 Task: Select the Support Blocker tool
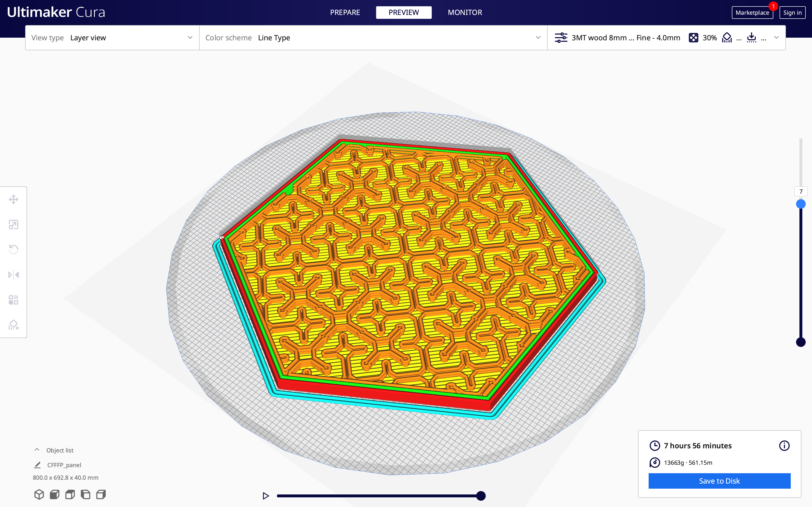(14, 324)
